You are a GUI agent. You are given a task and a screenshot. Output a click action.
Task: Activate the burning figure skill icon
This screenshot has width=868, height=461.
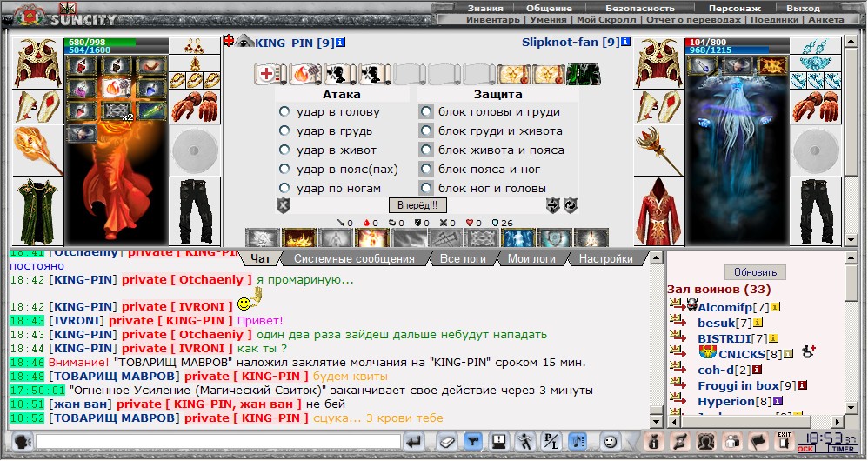[x=372, y=237]
